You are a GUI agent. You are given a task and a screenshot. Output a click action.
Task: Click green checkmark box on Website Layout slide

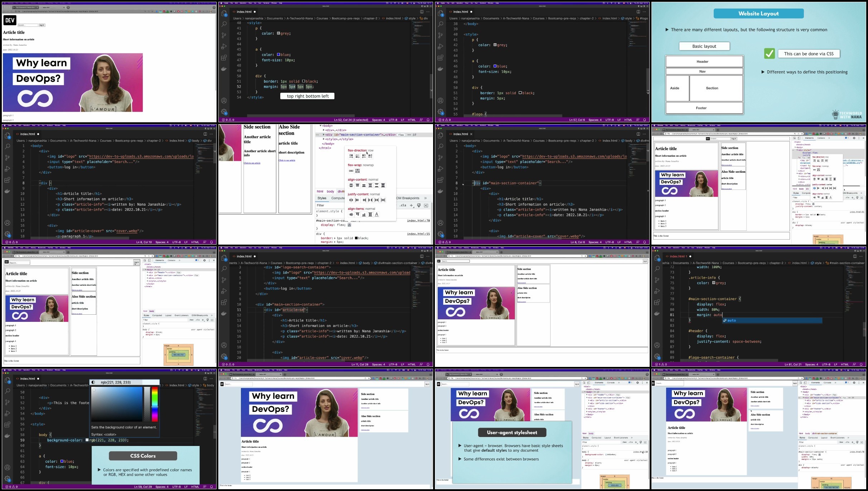769,54
